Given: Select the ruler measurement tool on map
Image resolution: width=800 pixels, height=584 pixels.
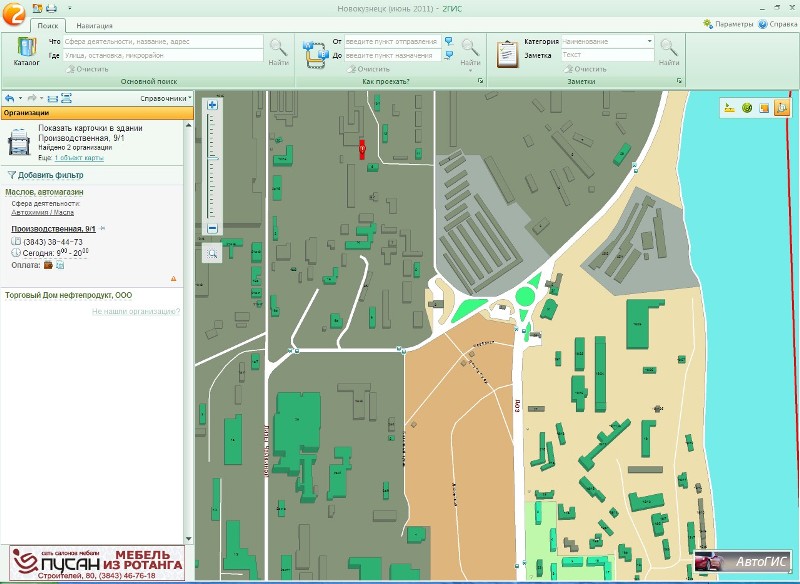Looking at the screenshot, I should pyautogui.click(x=730, y=108).
